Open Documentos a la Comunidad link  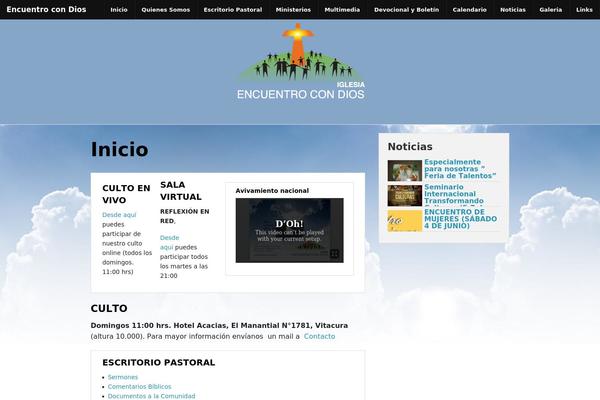(151, 396)
